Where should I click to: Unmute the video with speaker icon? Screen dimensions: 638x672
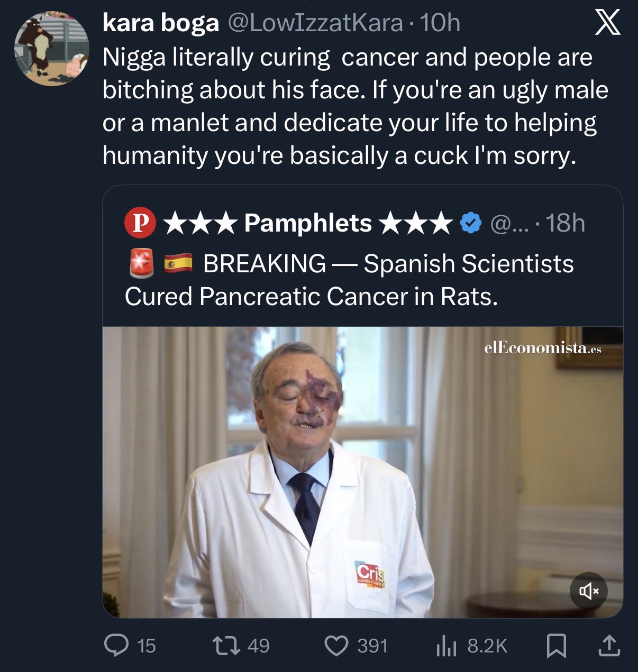click(588, 591)
